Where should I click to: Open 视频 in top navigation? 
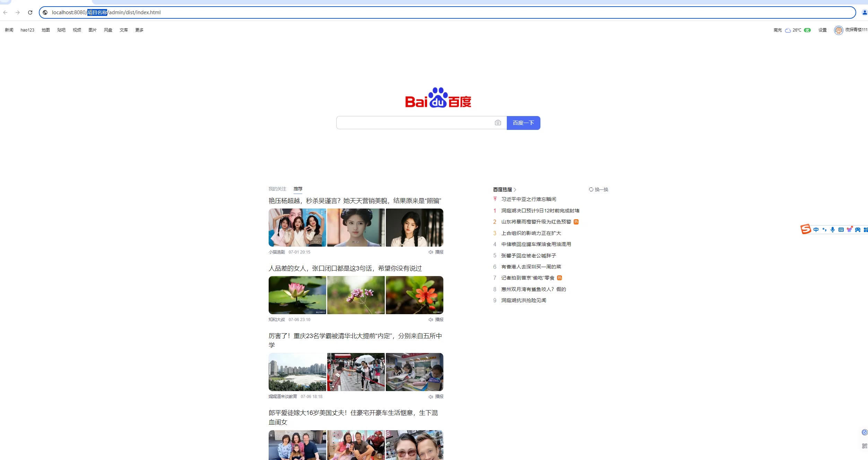click(77, 30)
